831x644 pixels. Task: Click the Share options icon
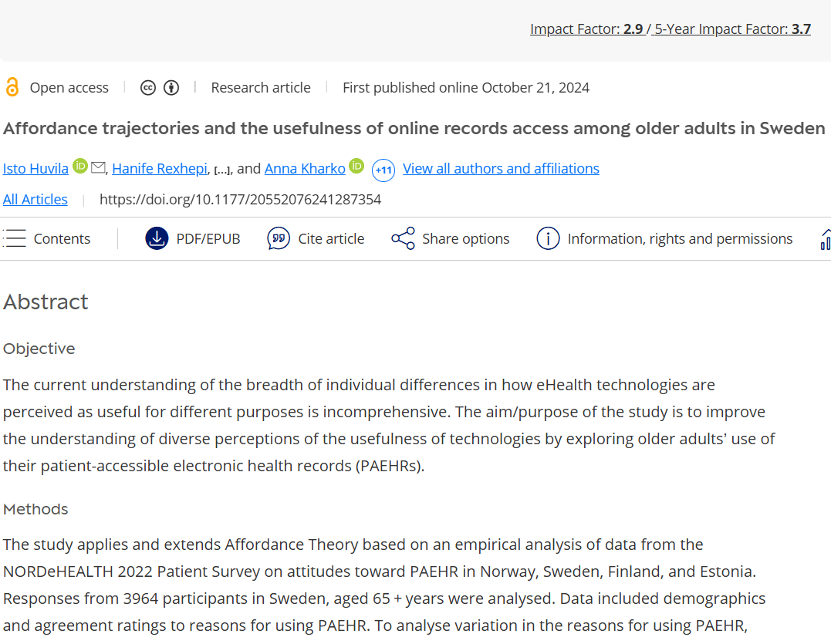[403, 239]
